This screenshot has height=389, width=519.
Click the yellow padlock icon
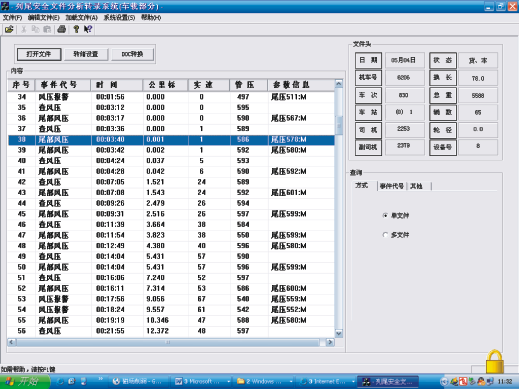(495, 362)
